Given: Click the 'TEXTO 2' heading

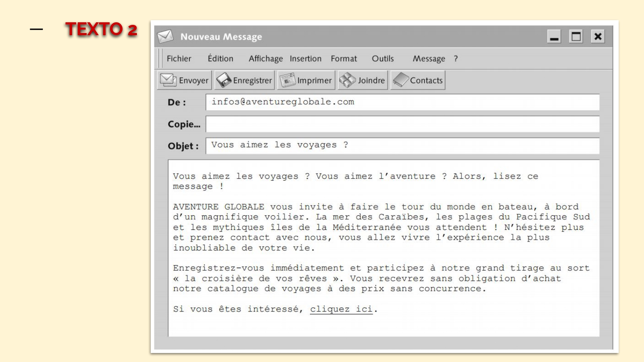Looking at the screenshot, I should [101, 29].
